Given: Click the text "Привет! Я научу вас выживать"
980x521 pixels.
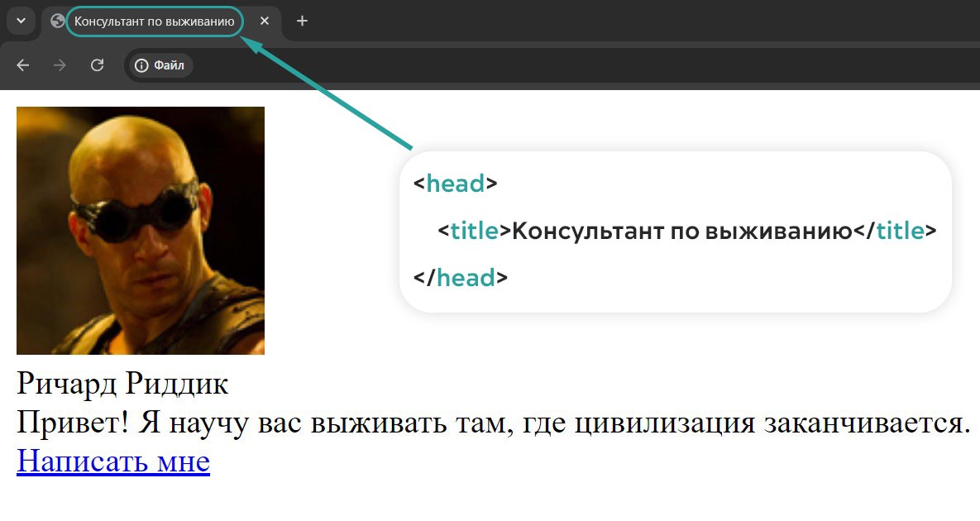Looking at the screenshot, I should click(232, 423).
